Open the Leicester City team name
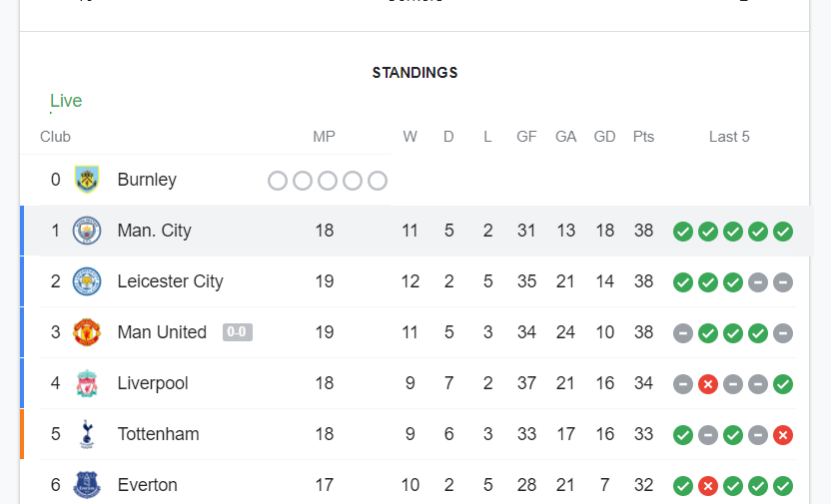831x504 pixels. 170,281
